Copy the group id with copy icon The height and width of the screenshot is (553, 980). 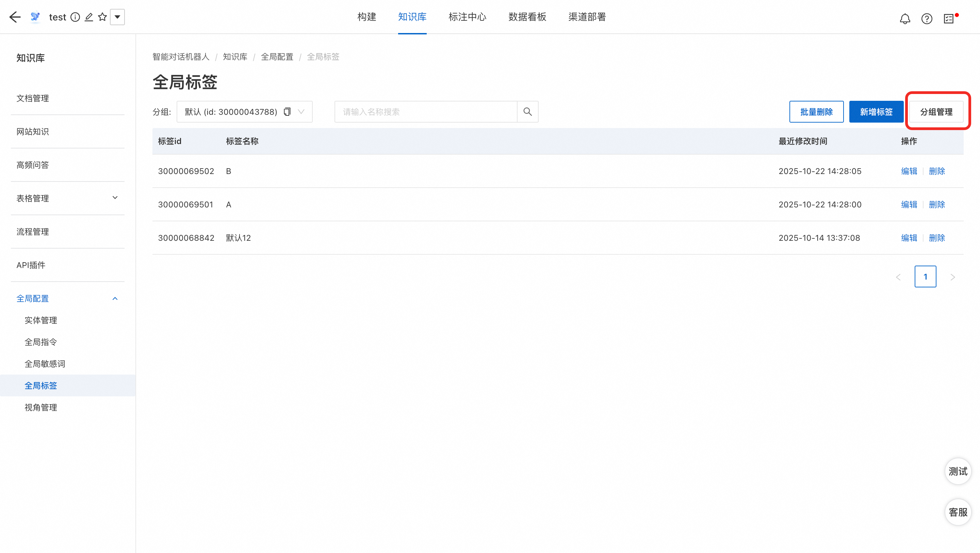coord(287,111)
